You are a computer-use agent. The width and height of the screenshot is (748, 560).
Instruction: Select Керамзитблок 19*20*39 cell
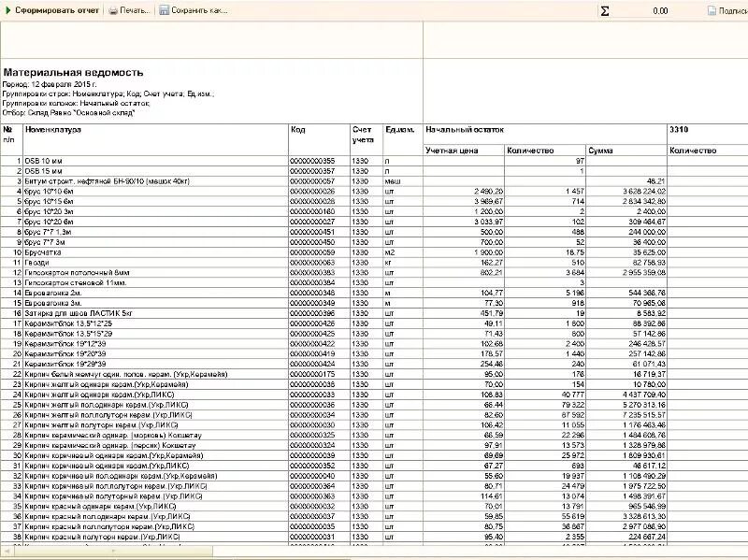[155, 354]
